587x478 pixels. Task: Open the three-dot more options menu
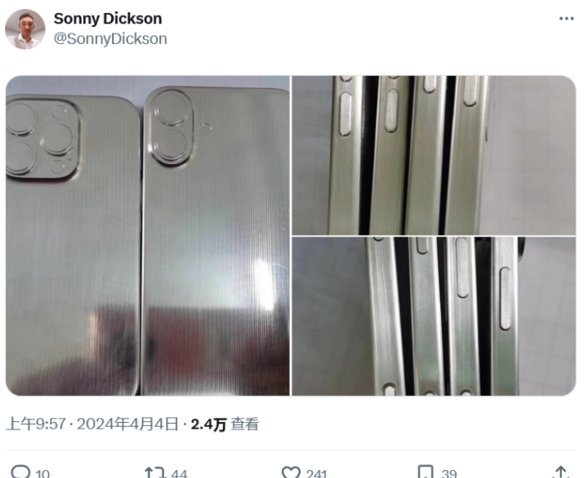coord(566,19)
